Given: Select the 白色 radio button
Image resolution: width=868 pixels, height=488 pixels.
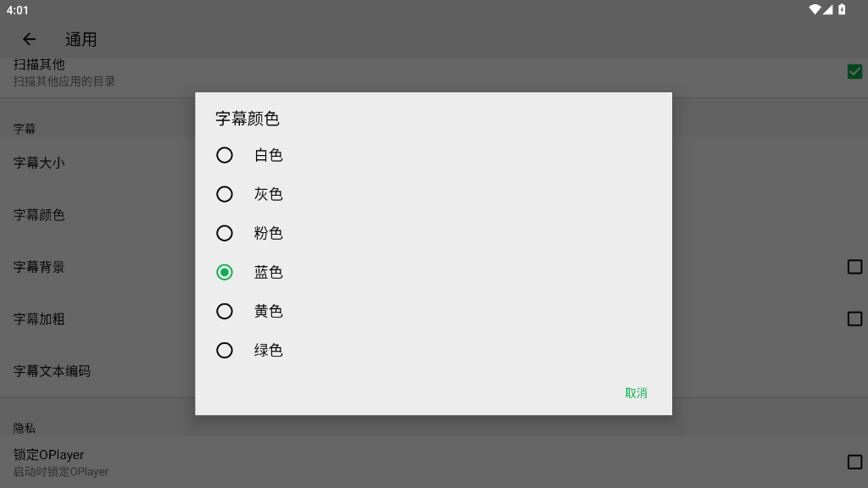Looking at the screenshot, I should [225, 155].
